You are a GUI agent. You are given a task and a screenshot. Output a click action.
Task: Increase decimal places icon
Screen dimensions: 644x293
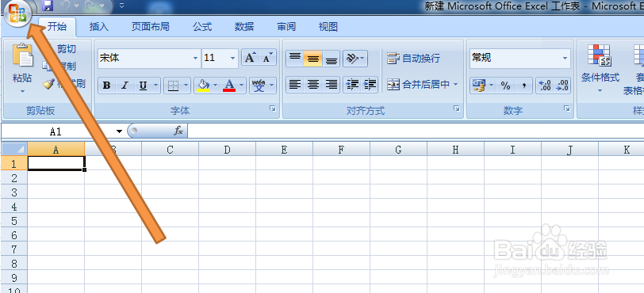click(x=545, y=86)
